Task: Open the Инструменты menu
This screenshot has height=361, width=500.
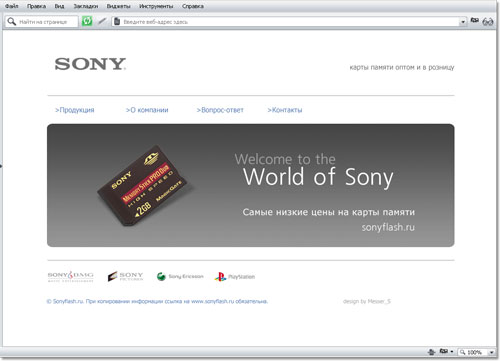Action: point(156,6)
